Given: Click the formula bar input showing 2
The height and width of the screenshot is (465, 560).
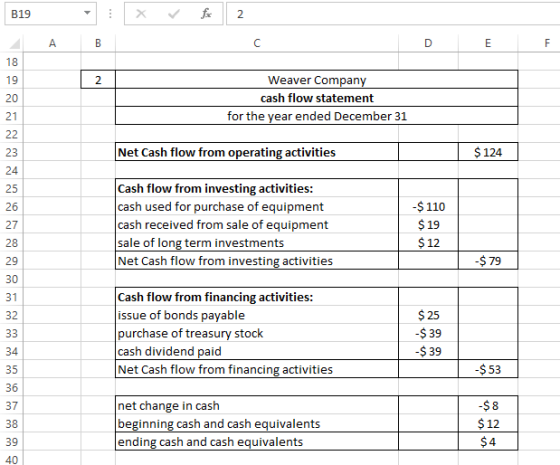Looking at the screenshot, I should (393, 14).
